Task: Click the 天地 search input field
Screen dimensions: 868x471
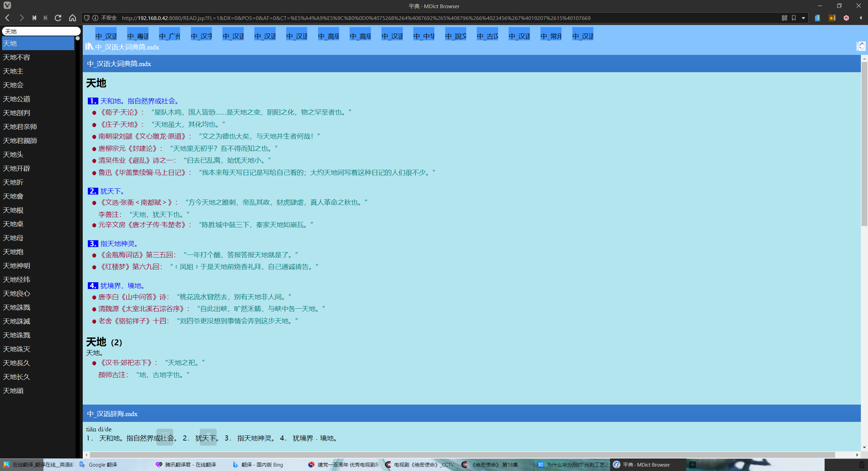Action: (x=41, y=32)
